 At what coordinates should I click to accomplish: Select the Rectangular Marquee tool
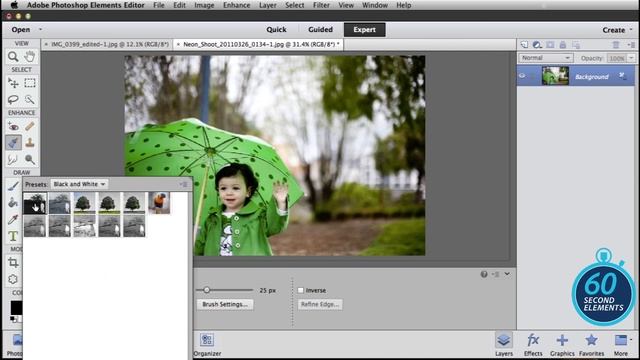click(x=29, y=83)
